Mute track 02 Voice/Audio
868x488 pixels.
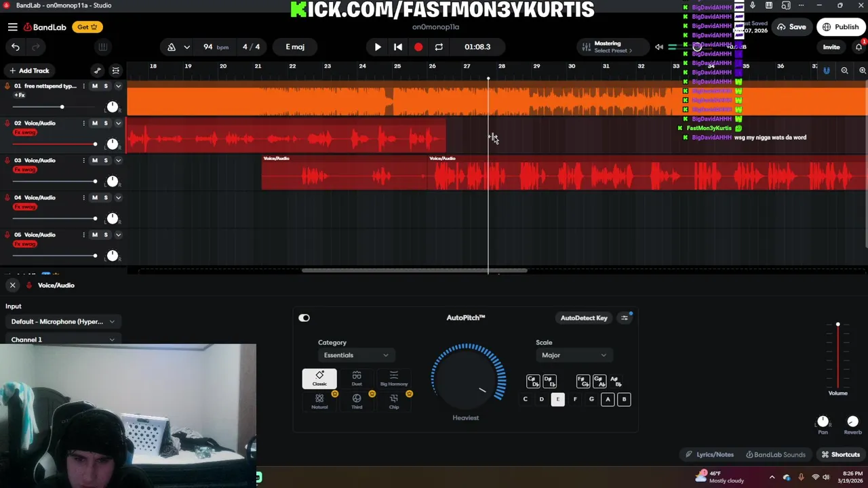(95, 123)
